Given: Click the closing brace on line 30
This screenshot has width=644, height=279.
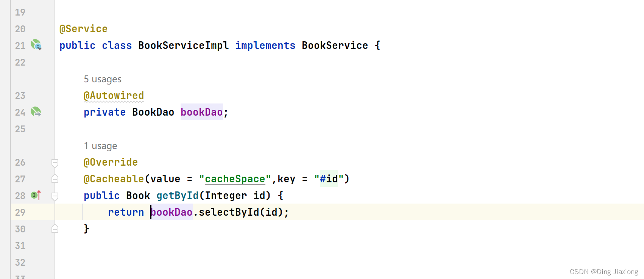Looking at the screenshot, I should [x=86, y=229].
